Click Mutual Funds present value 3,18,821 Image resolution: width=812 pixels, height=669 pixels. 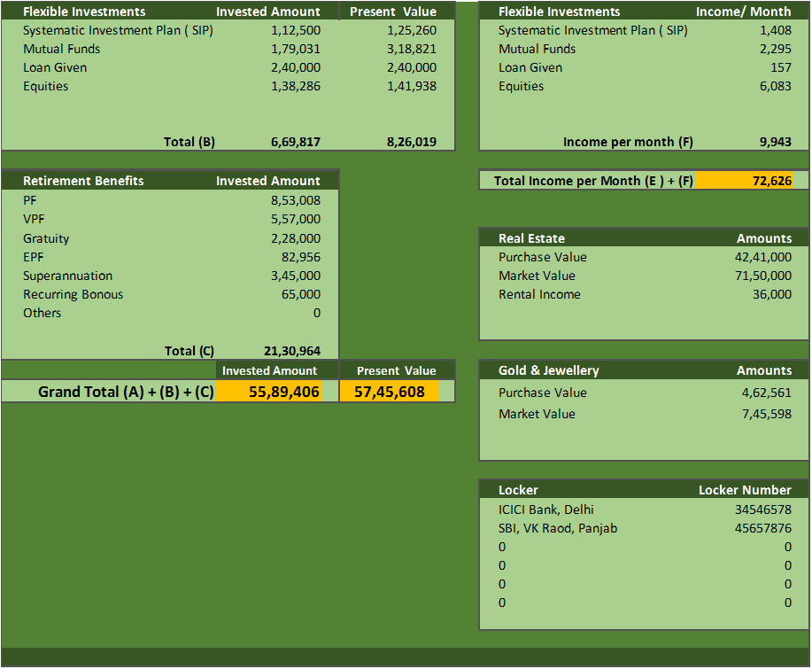point(412,50)
